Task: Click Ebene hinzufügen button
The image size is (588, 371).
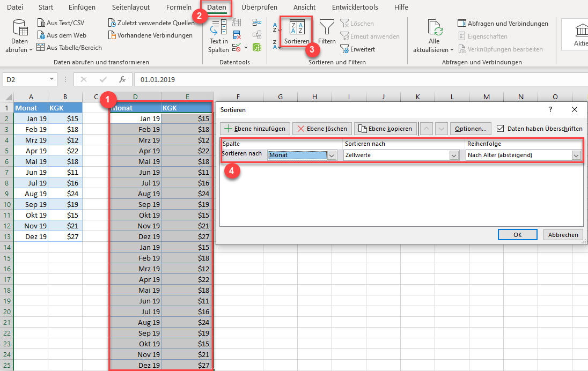Action: 255,129
